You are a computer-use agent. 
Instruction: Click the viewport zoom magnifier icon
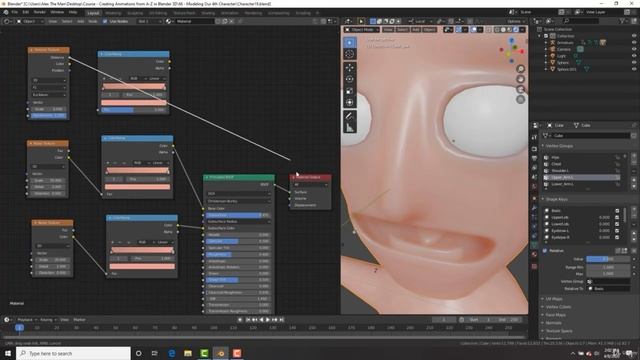click(520, 69)
